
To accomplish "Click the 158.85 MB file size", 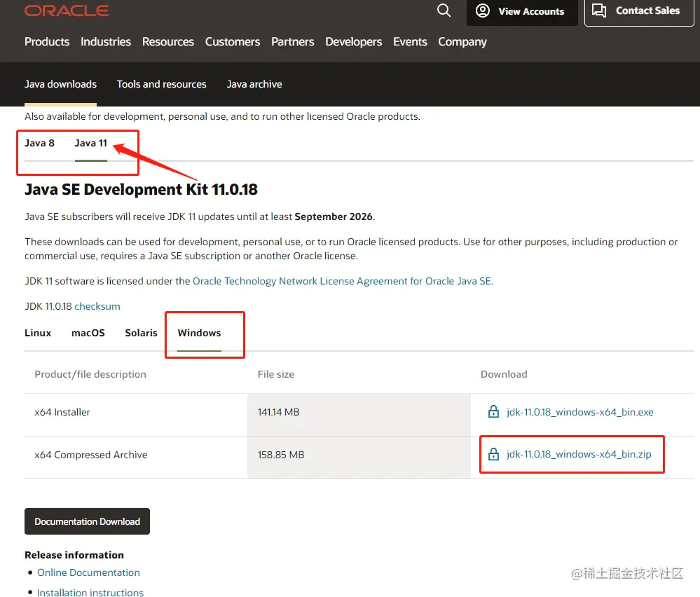I will pyautogui.click(x=281, y=455).
